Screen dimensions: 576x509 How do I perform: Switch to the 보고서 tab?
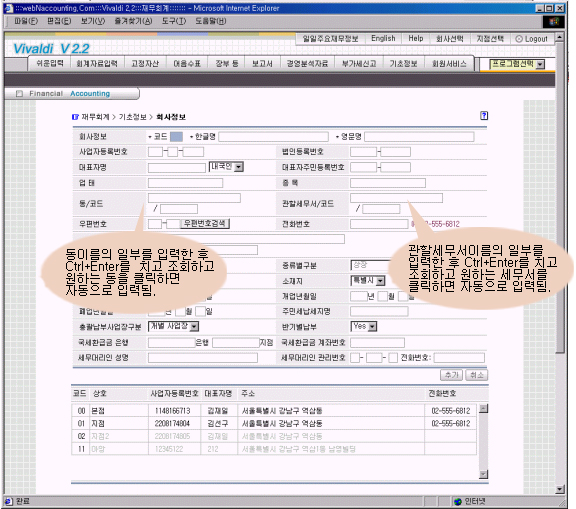262,64
